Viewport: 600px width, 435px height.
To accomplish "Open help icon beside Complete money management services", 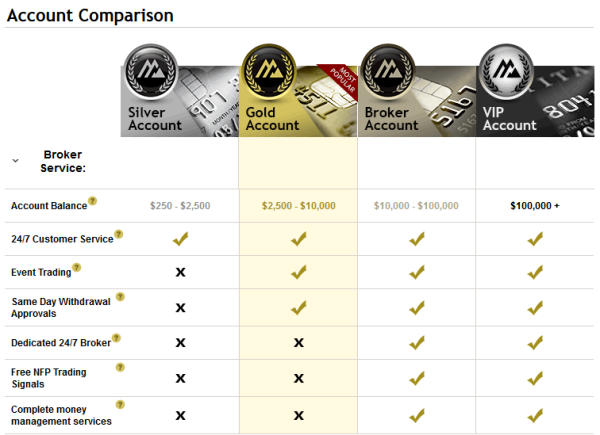I will tap(120, 405).
